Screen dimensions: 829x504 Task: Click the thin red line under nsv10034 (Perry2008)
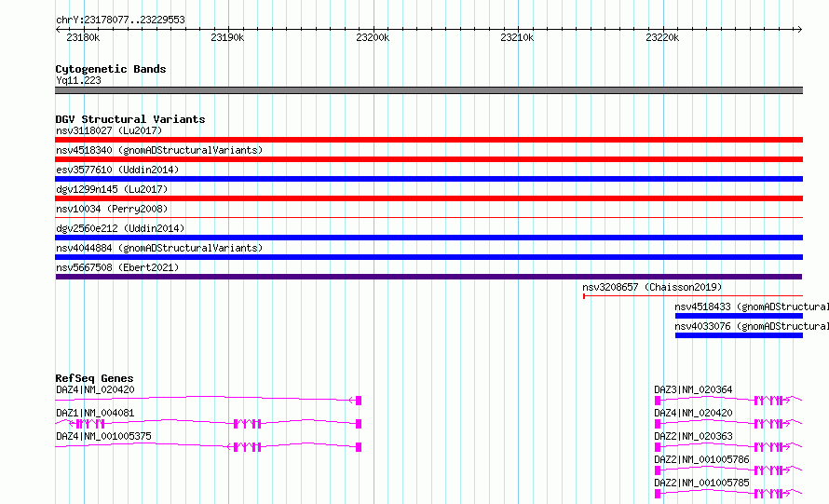pyautogui.click(x=428, y=217)
